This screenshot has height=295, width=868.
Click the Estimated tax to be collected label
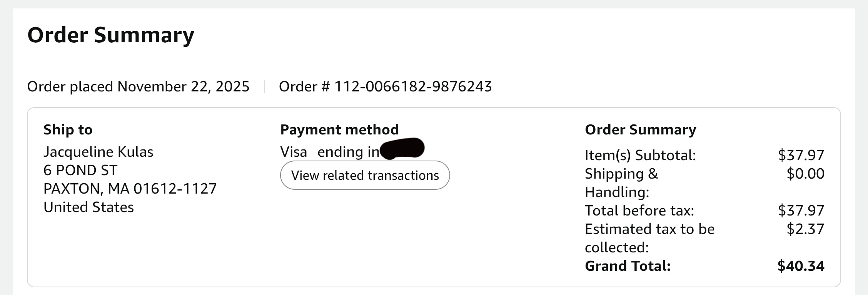[649, 238]
